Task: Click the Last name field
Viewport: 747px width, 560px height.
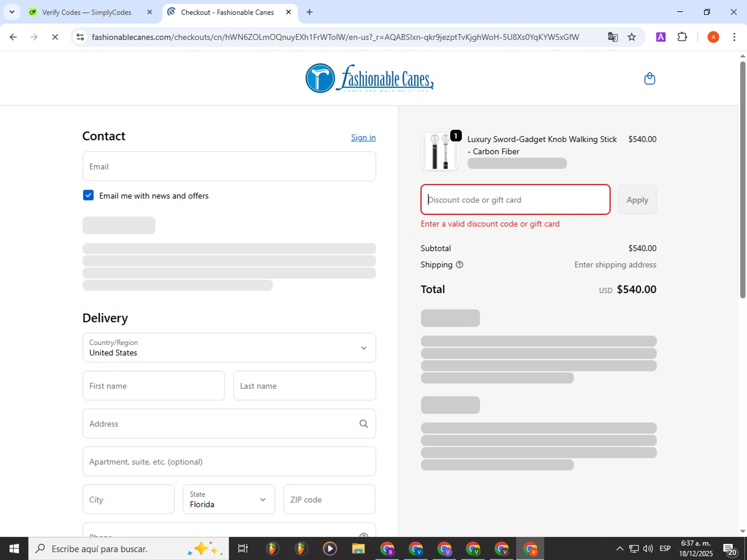Action: (x=304, y=386)
